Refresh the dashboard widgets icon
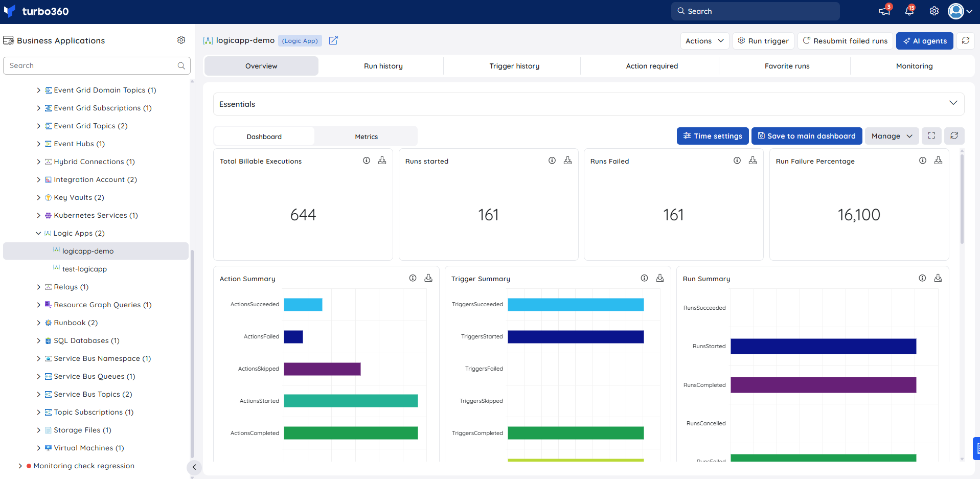Screen dimensions: 980x479 point(954,136)
